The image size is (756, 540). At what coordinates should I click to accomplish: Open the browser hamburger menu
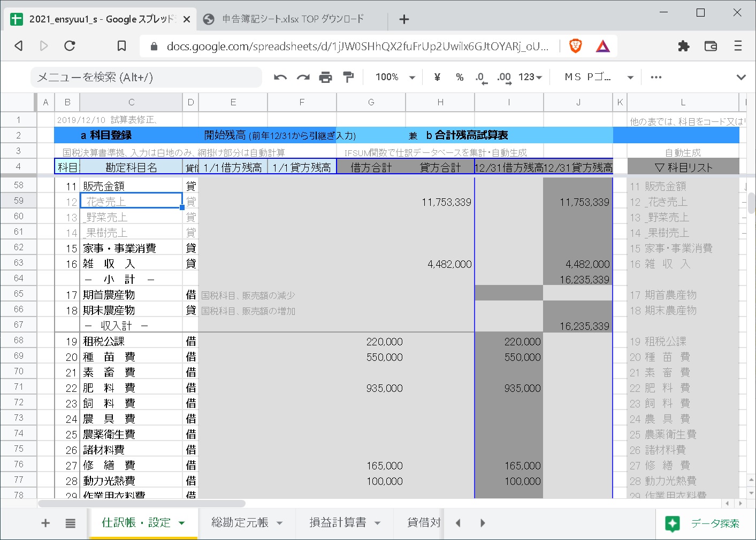coord(738,46)
